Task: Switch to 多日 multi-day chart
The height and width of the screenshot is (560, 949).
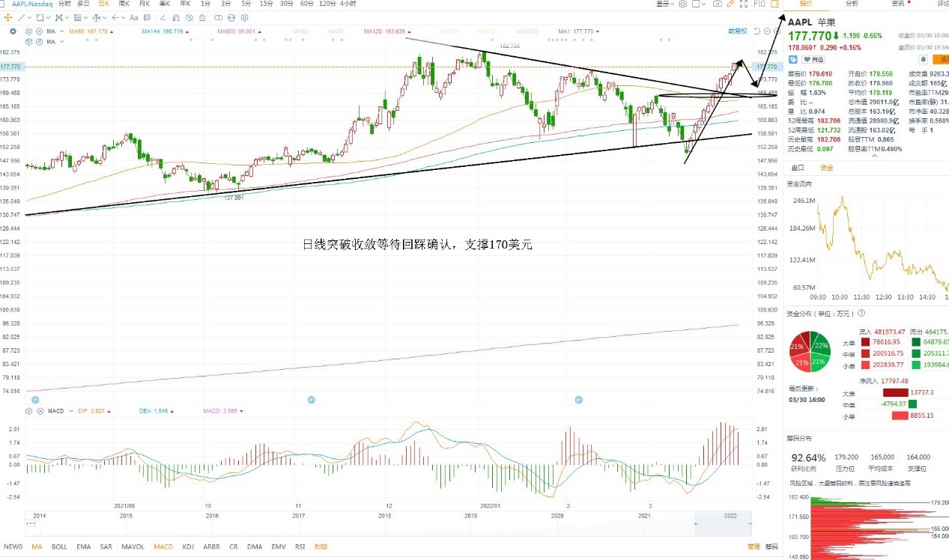Action: (x=83, y=4)
